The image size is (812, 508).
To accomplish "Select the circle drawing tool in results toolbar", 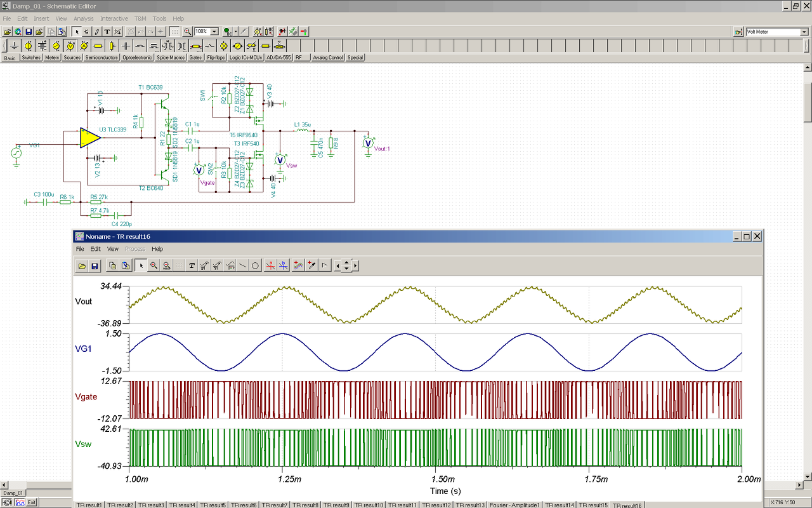I will coord(256,266).
